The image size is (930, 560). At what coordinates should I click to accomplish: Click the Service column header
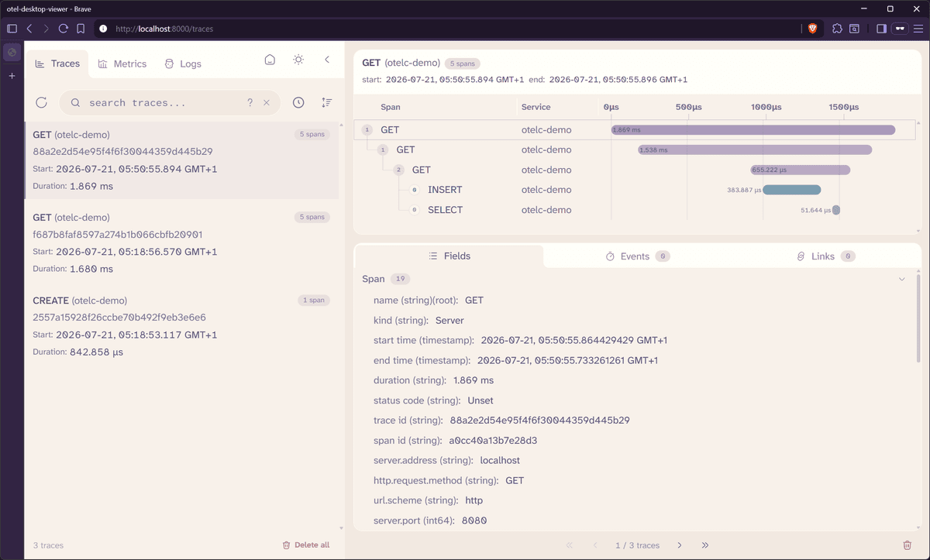(x=536, y=107)
